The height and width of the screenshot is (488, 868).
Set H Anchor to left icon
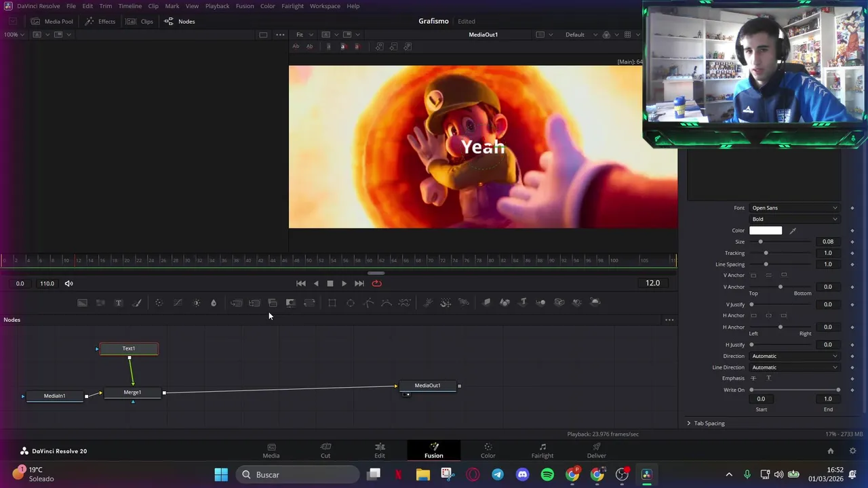pos(753,315)
